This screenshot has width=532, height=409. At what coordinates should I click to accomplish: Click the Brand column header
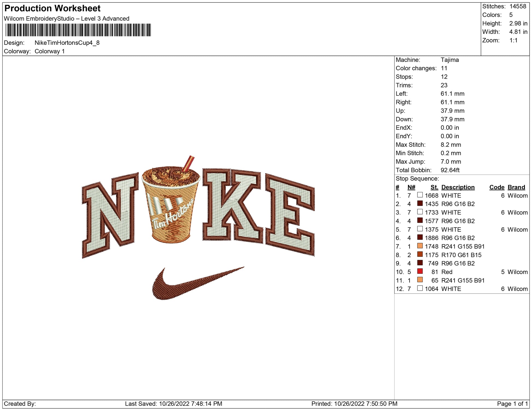pos(516,187)
